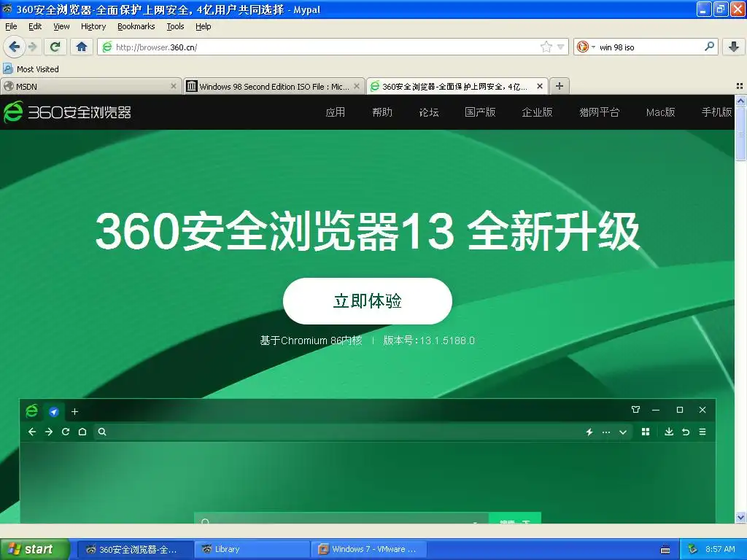Open the Most Visited bookmarks folder

(x=31, y=69)
